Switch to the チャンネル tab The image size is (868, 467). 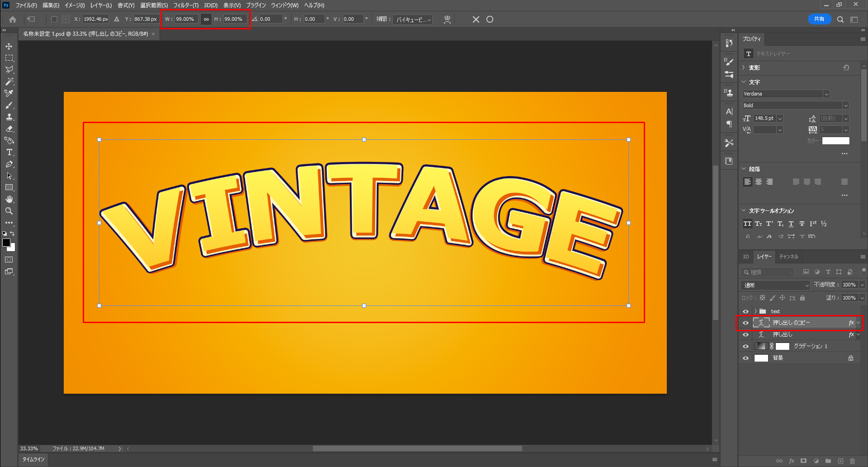click(788, 257)
